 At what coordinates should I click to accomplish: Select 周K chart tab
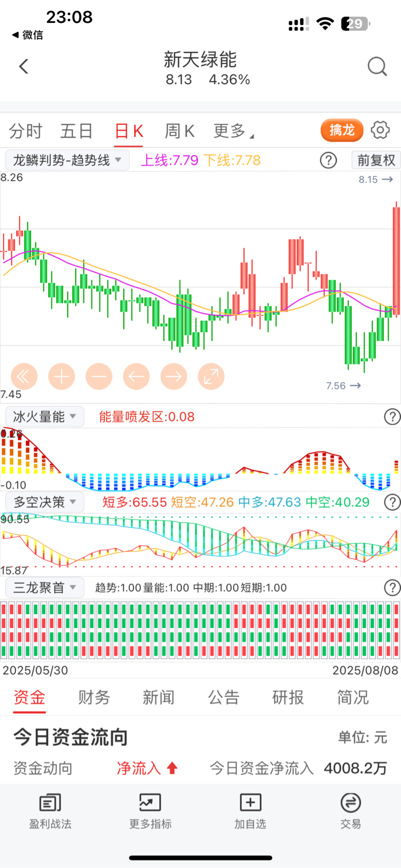point(180,131)
